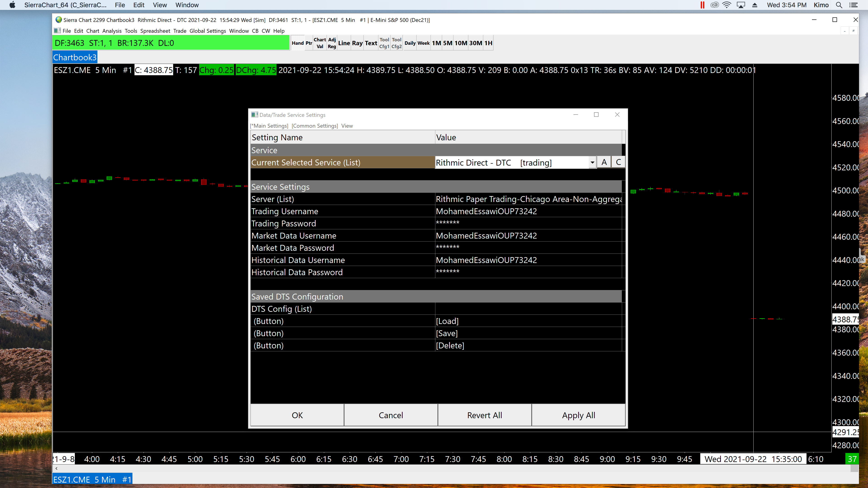The image size is (868, 488).
Task: Switch chart to Daily bars
Action: tap(410, 43)
